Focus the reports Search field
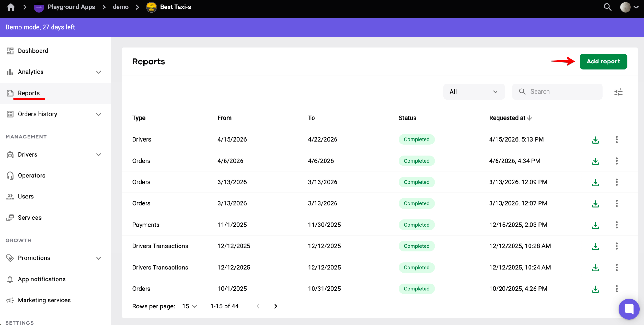644x325 pixels. (x=557, y=92)
